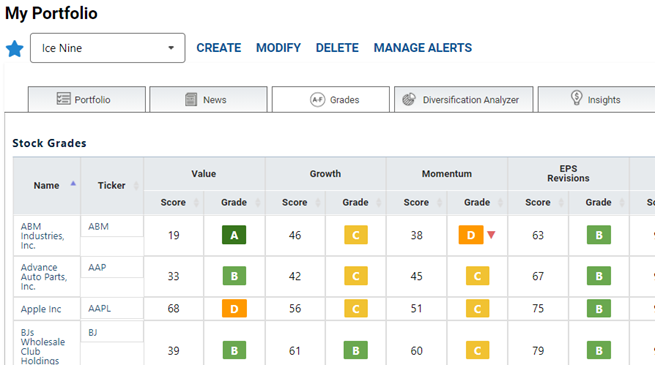Open the Ice Nine portfolio dropdown

[x=107, y=48]
